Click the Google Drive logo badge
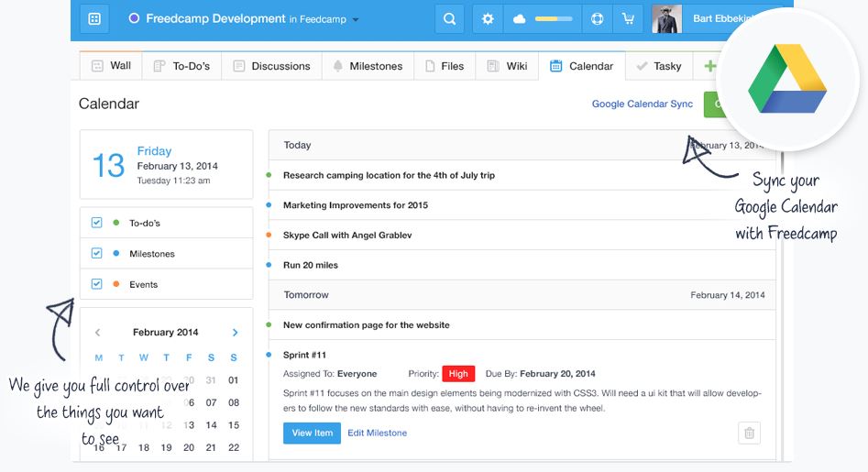This screenshot has width=868, height=472. (787, 79)
